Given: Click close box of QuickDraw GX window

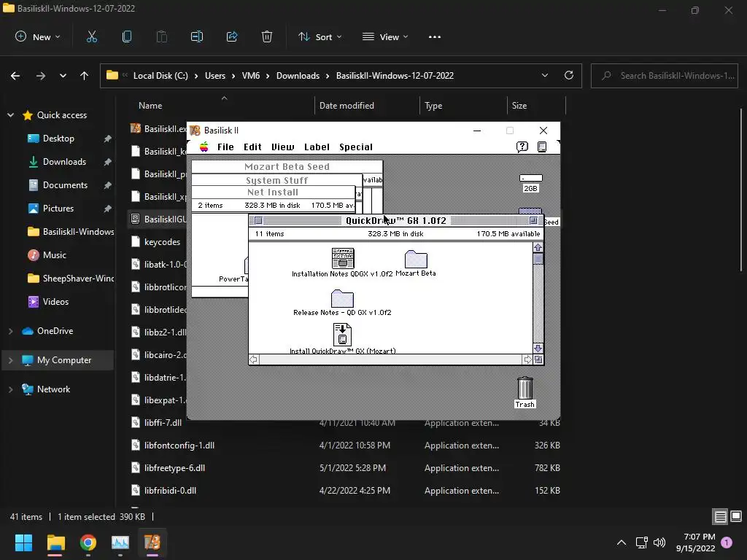Looking at the screenshot, I should (258, 220).
